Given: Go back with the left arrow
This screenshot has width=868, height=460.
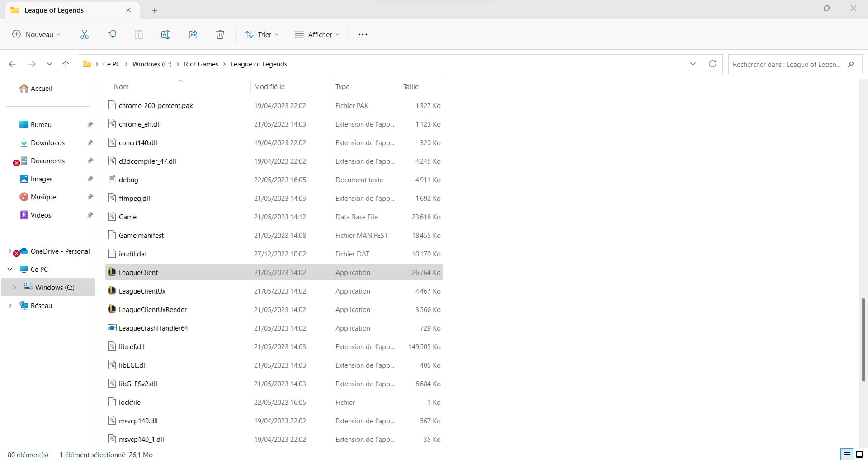Looking at the screenshot, I should [x=12, y=64].
